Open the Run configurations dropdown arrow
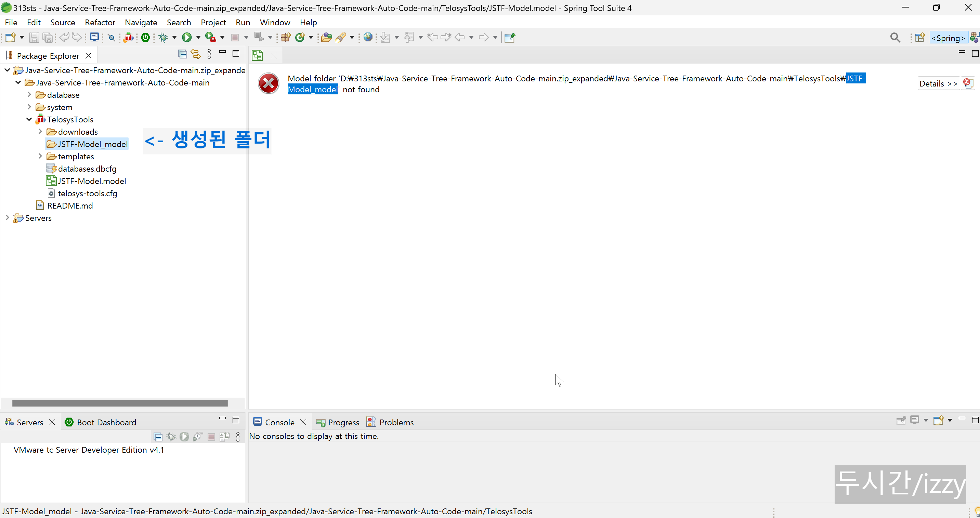Viewport: 980px width, 518px height. [198, 37]
